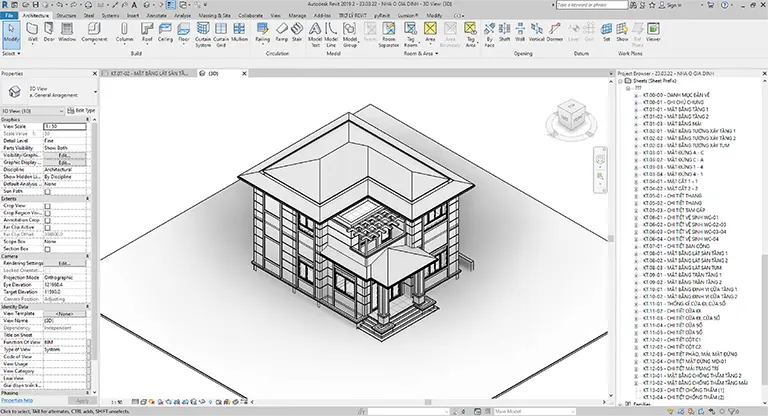
Task: Activate the Door tool
Action: [x=49, y=32]
